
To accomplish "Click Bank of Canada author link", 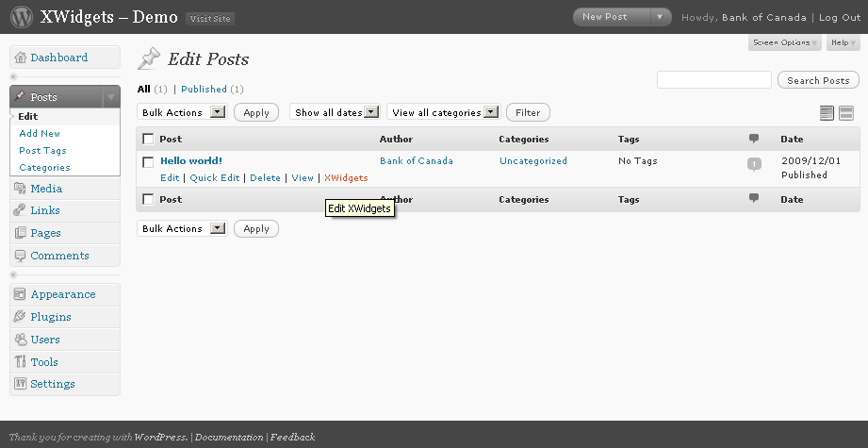I will (x=417, y=161).
